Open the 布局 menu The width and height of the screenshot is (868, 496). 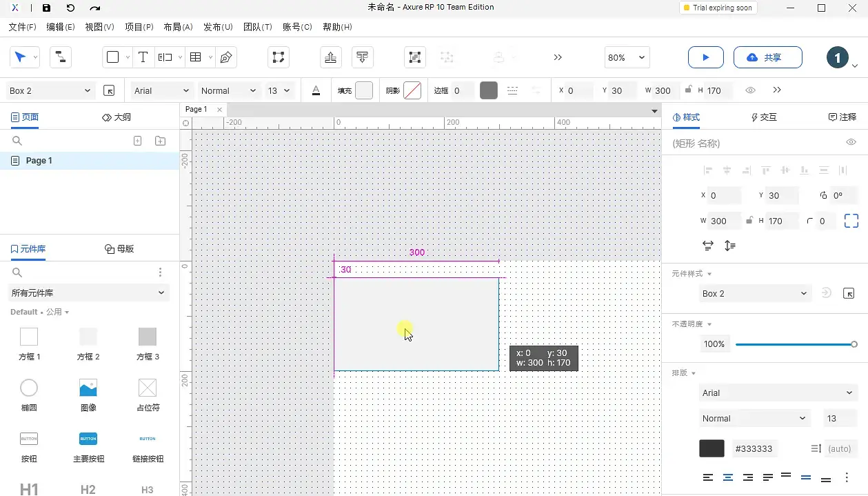[177, 27]
